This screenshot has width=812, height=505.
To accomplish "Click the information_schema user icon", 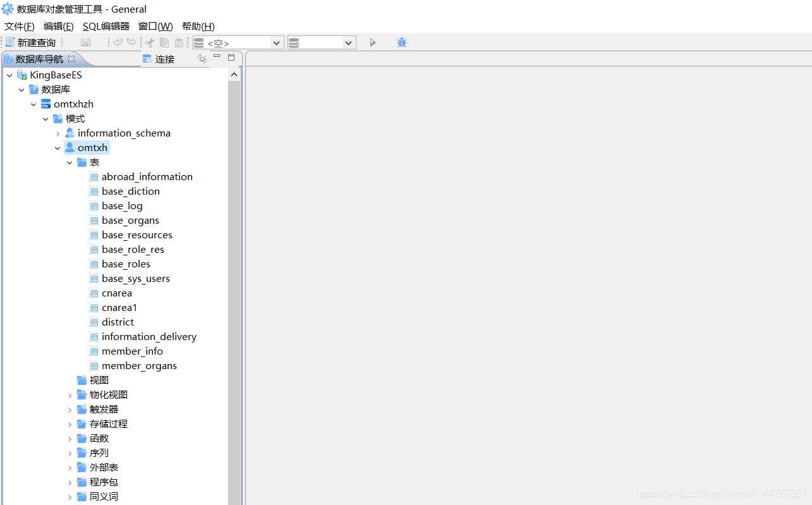I will point(70,133).
